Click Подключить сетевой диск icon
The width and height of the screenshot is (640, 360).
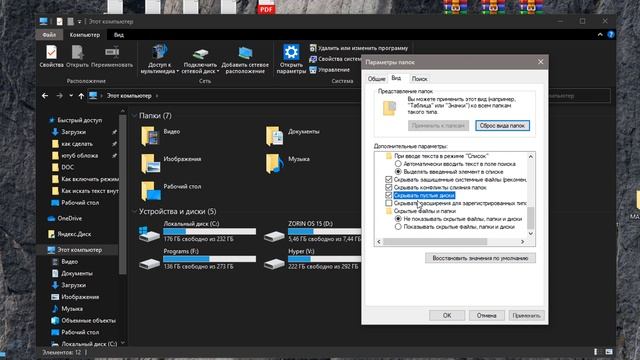pos(200,53)
